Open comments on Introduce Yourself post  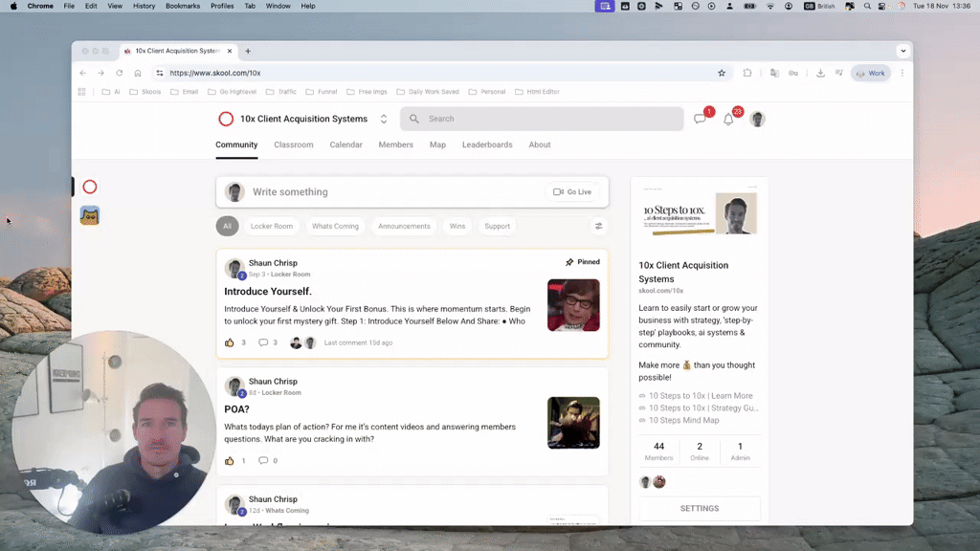pos(263,342)
